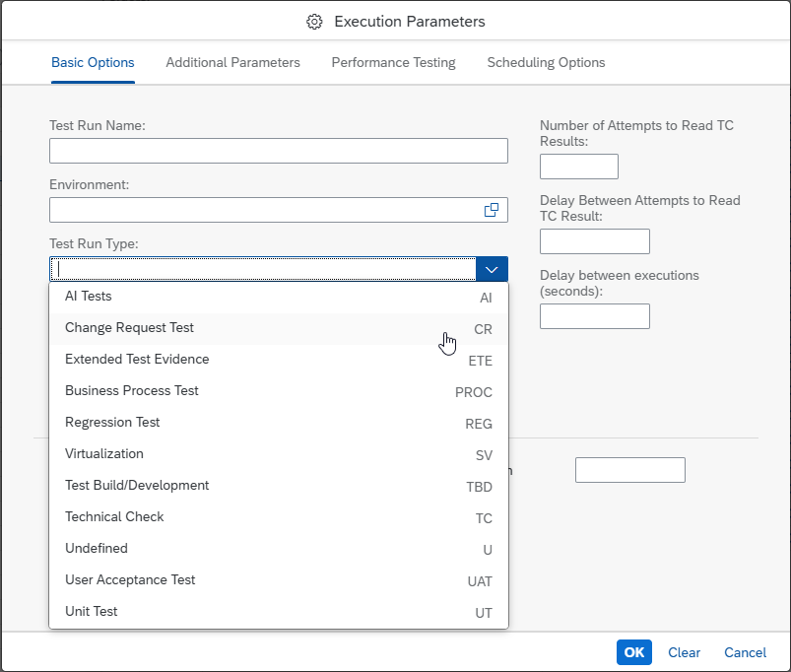Click the Clear link button
The height and width of the screenshot is (672, 791).
684,652
